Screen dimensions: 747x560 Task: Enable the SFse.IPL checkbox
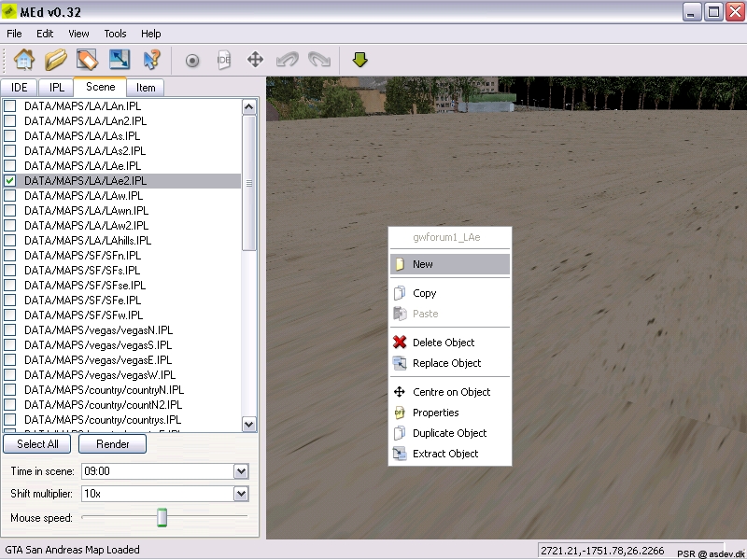click(x=9, y=286)
